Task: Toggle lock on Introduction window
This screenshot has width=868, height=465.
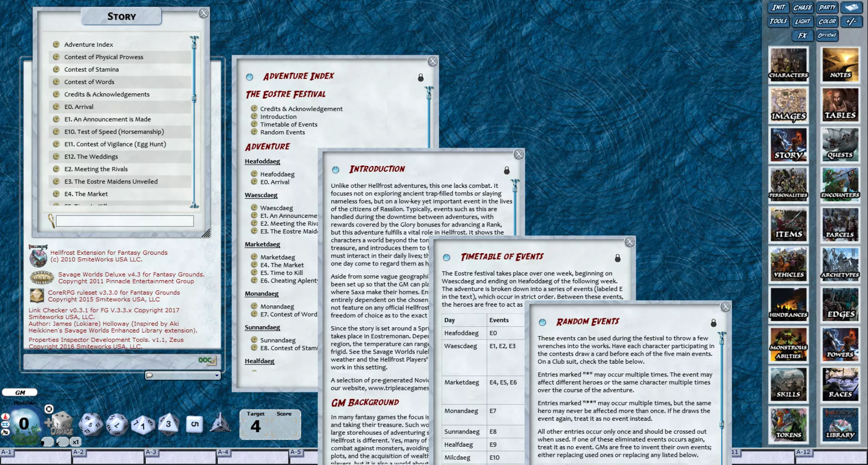Action: (x=507, y=170)
